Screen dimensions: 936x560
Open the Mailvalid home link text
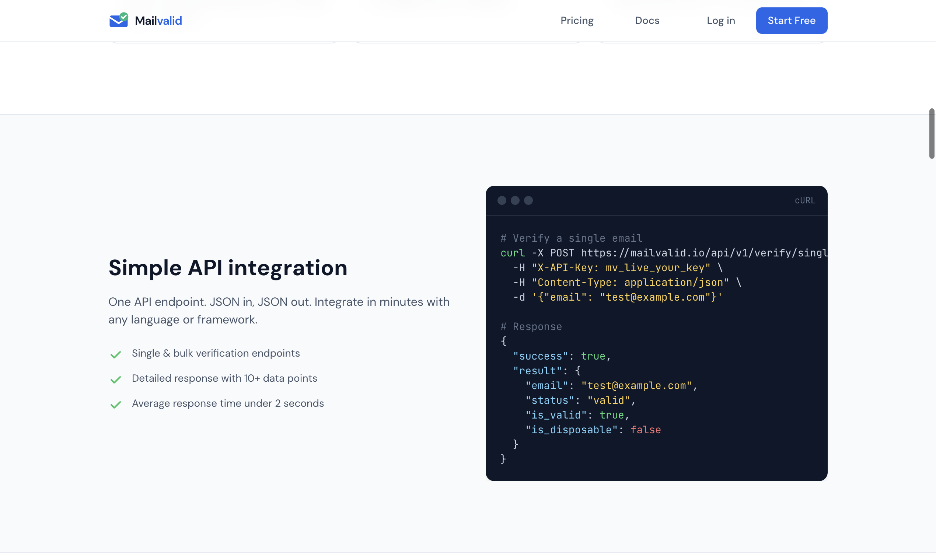click(158, 20)
